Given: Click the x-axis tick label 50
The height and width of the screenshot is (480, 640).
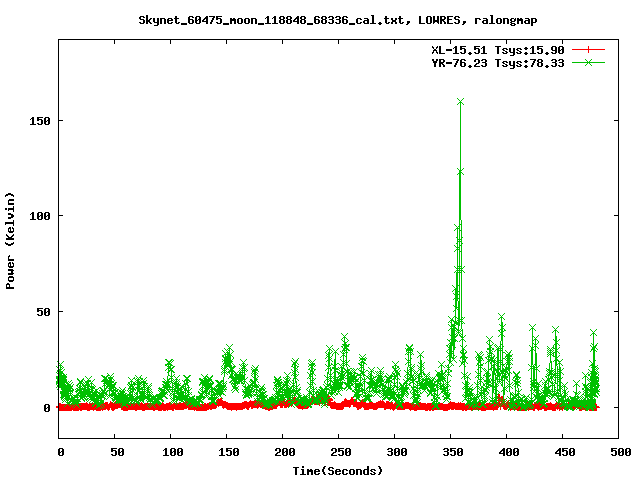Looking at the screenshot, I should point(117,452).
